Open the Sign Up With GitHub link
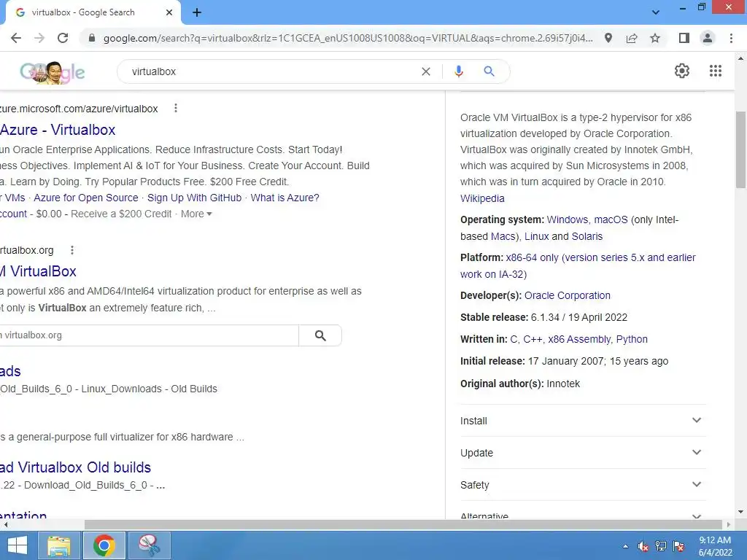 [194, 198]
